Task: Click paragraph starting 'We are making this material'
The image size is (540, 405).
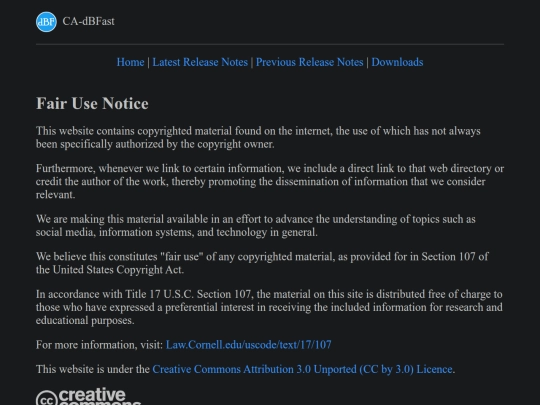Action: click(x=256, y=226)
